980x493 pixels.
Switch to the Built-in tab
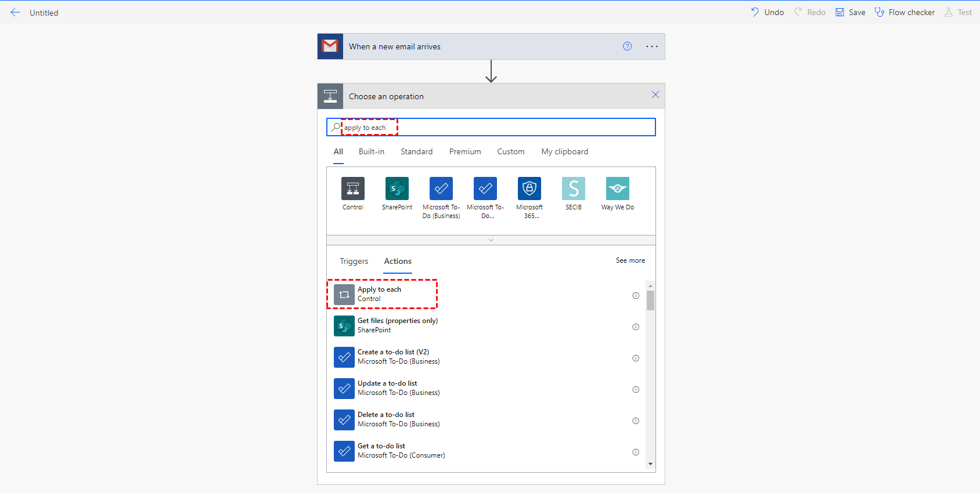click(372, 151)
